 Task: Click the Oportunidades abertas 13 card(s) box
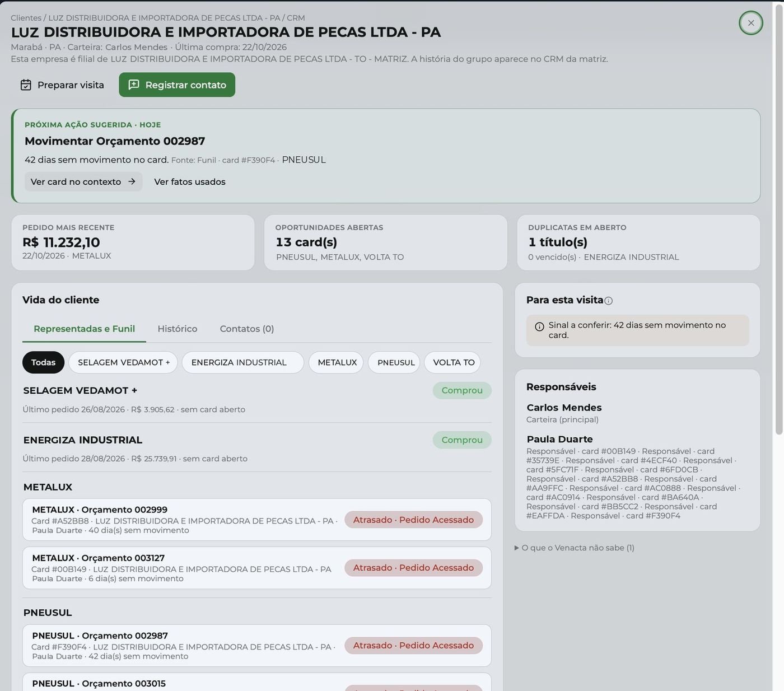(386, 242)
